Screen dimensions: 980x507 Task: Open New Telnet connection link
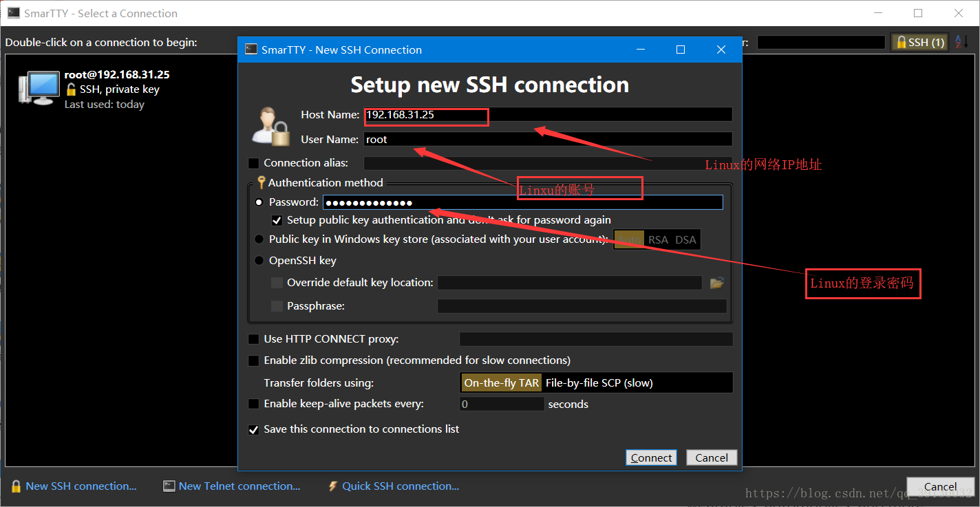pos(239,486)
